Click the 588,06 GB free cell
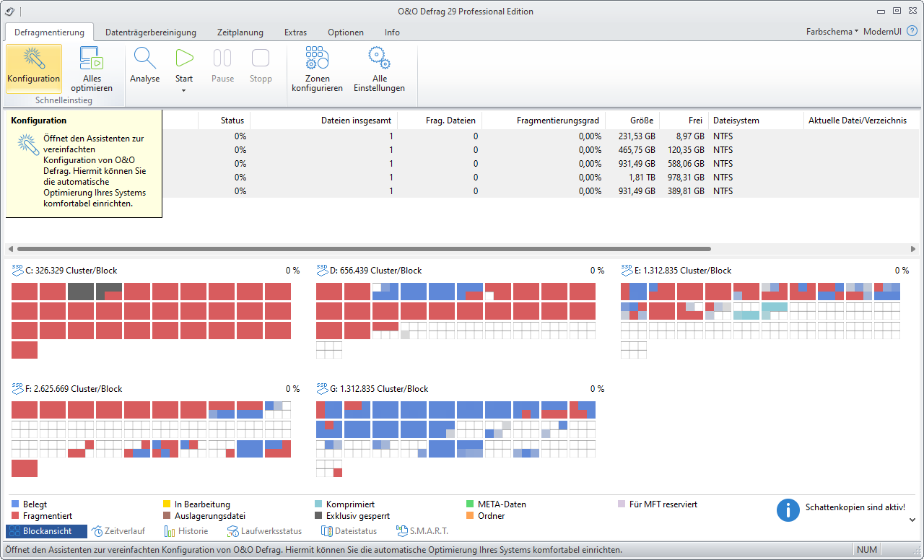This screenshot has width=924, height=560. 684,163
